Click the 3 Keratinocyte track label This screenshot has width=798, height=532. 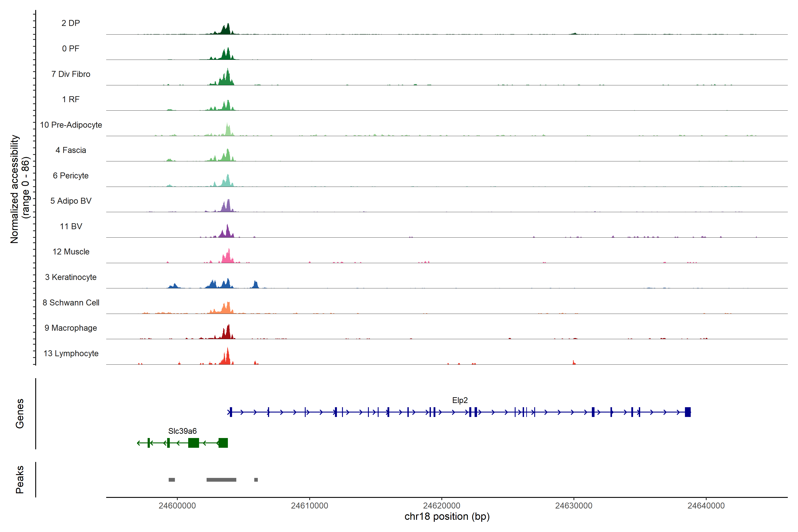tap(70, 277)
